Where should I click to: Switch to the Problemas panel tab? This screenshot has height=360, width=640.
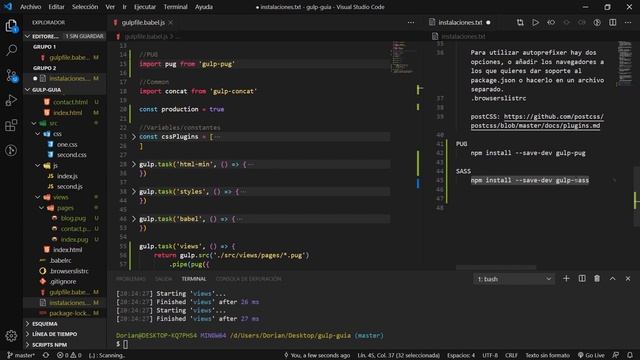pos(131,279)
